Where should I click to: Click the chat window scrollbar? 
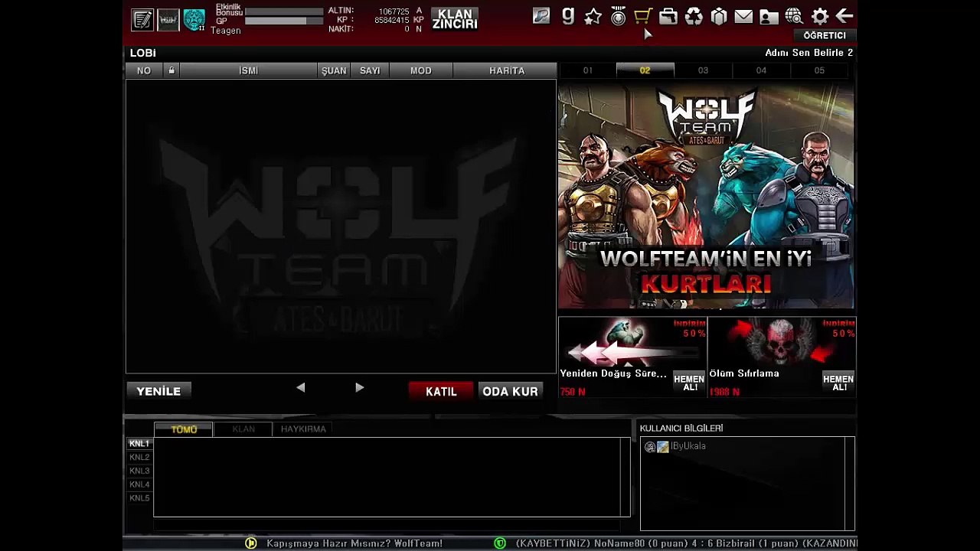tap(625, 477)
